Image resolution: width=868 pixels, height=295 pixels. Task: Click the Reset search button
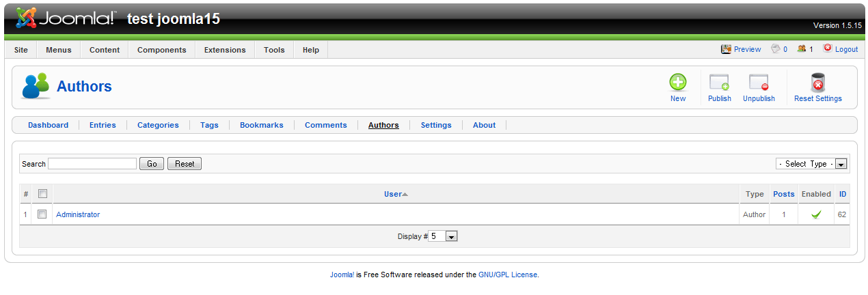click(185, 164)
